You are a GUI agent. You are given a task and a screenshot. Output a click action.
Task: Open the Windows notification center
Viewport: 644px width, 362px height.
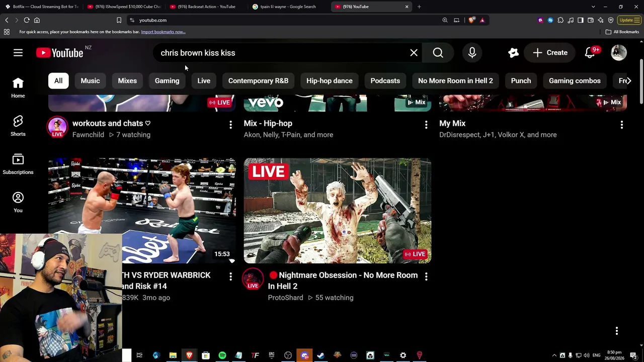[x=633, y=355]
